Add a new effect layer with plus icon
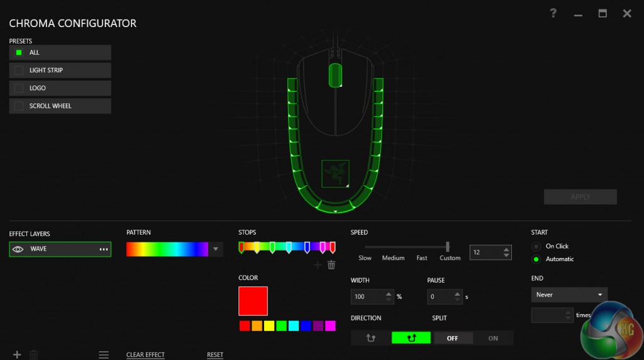 (x=17, y=354)
